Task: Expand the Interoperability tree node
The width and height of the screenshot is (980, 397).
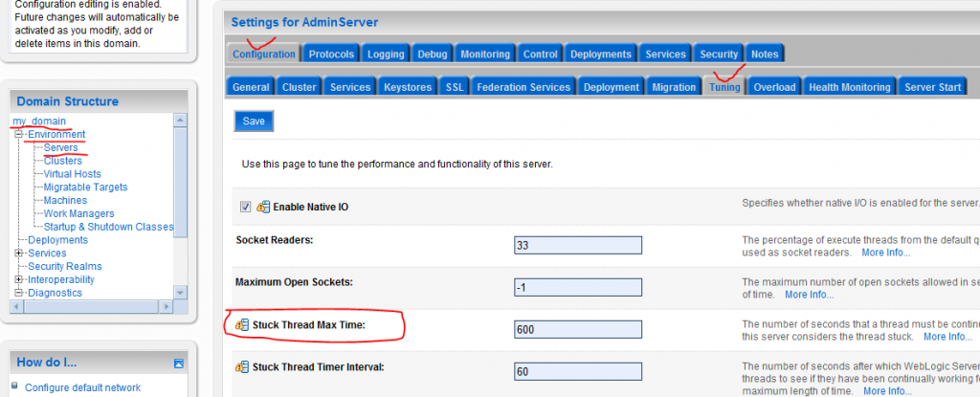Action: (19, 279)
